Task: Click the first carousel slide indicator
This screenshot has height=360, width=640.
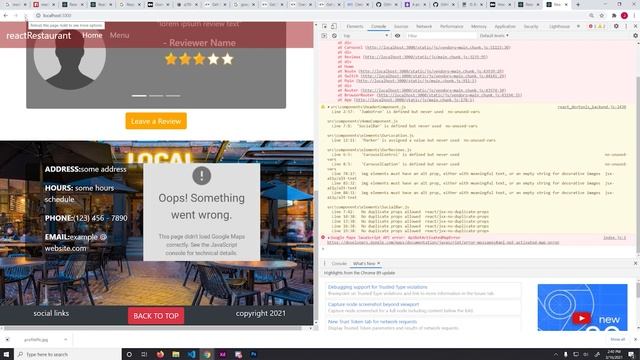Action: (x=139, y=96)
